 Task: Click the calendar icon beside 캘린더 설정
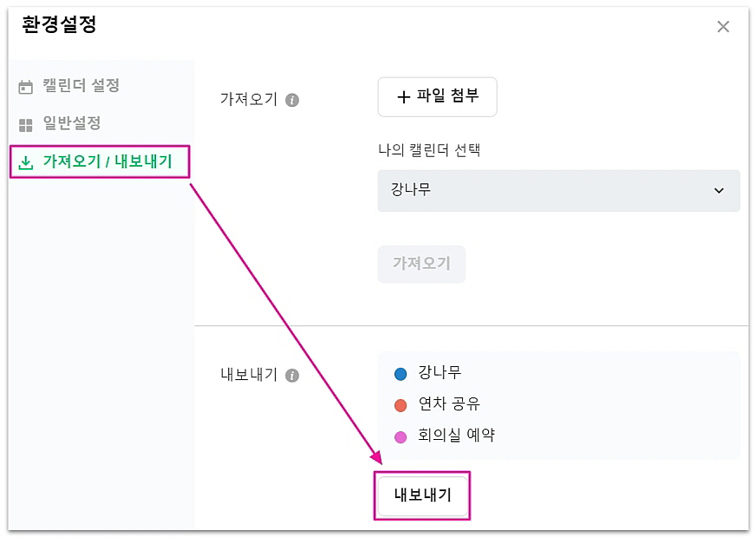coord(26,87)
